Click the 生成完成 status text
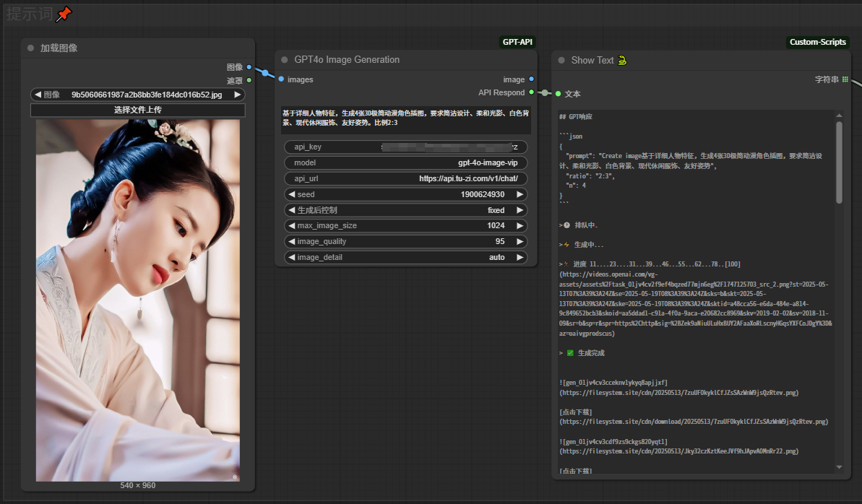Screen dimensions: 862x504 [x=591, y=353]
